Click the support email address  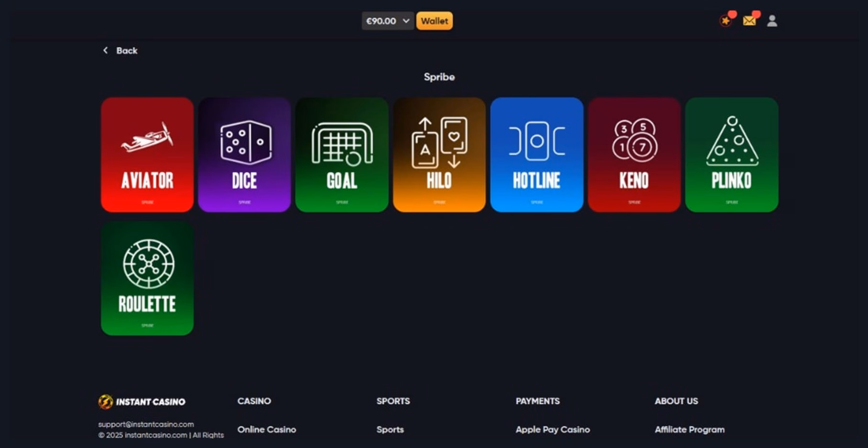[x=146, y=424]
